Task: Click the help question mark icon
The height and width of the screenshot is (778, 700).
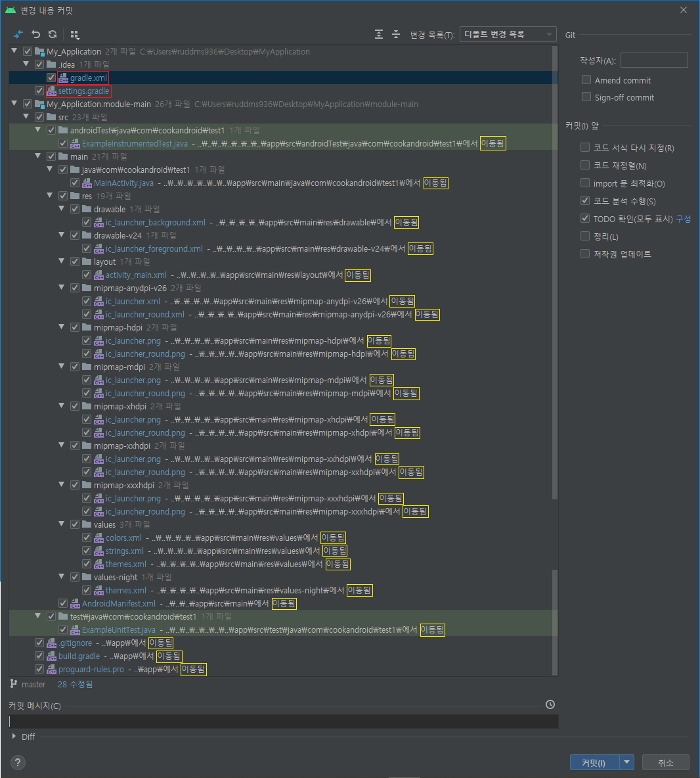Action: pyautogui.click(x=18, y=762)
